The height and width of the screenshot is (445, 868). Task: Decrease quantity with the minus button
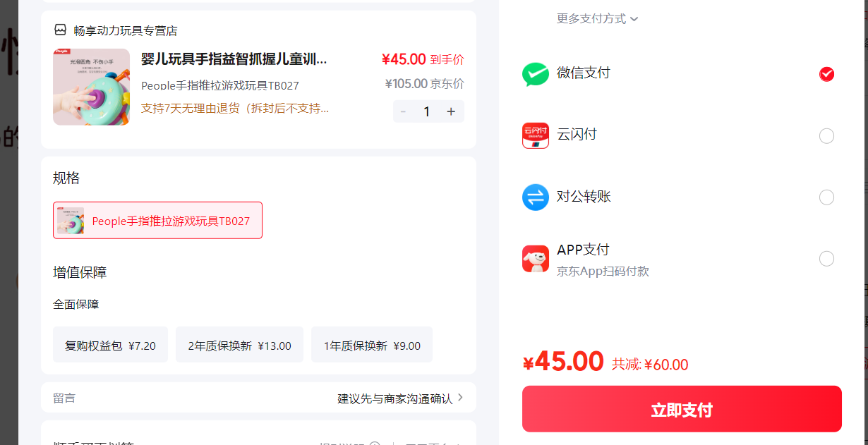403,111
